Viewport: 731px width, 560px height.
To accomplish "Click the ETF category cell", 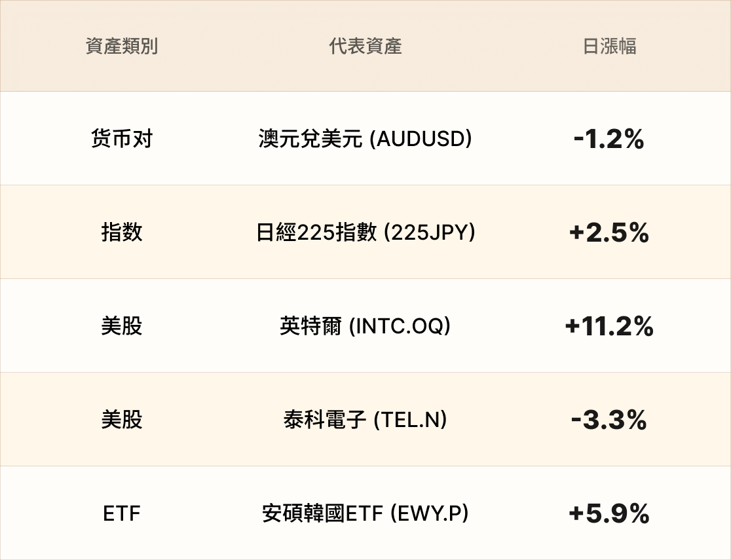I will (122, 514).
